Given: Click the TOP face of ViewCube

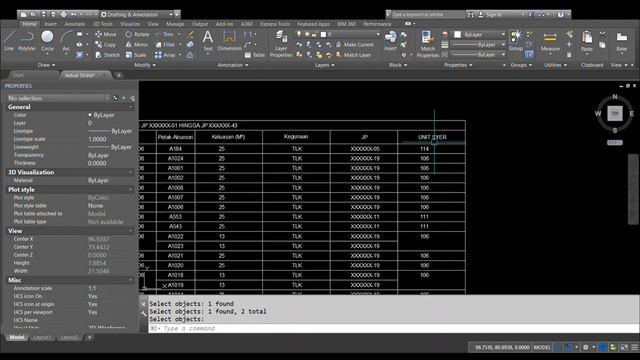Looking at the screenshot, I should (x=615, y=113).
